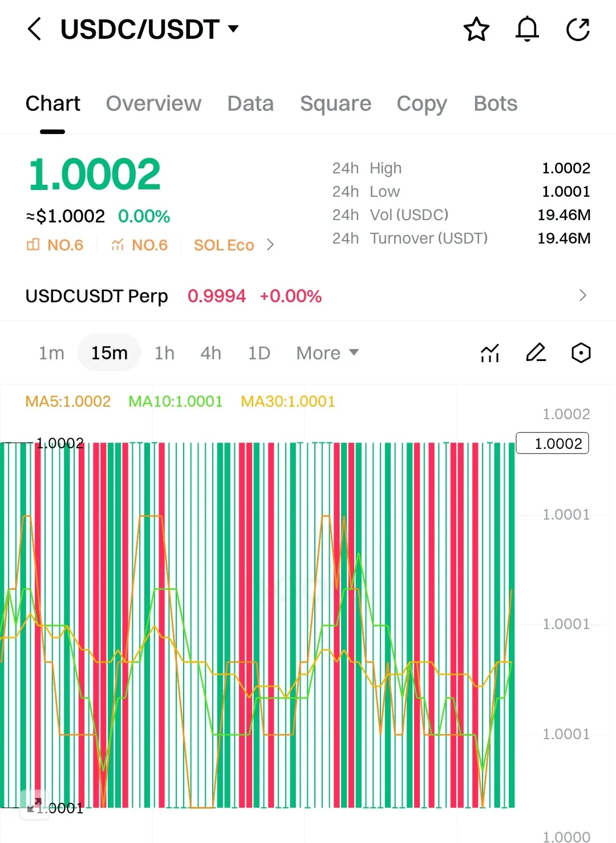Tap the boxed 1.0002 current price marker
The image size is (616, 843).
(x=552, y=444)
